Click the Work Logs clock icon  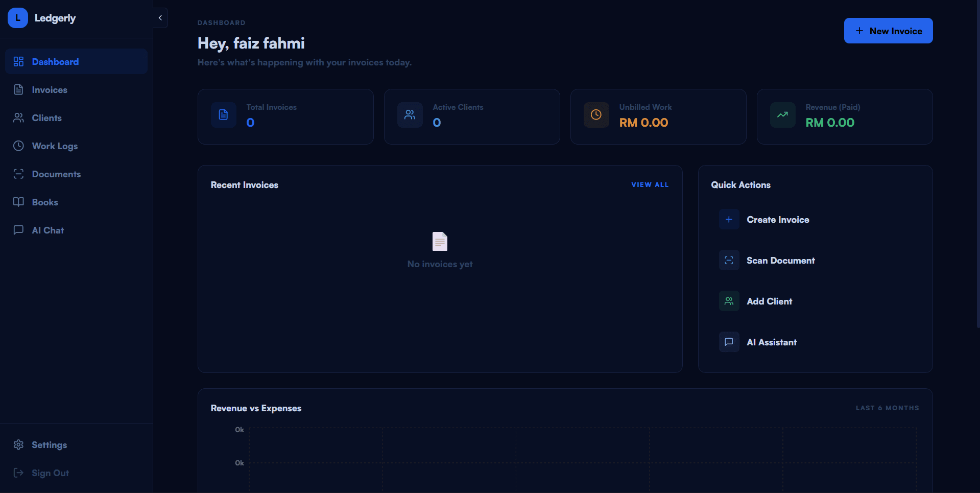(18, 146)
